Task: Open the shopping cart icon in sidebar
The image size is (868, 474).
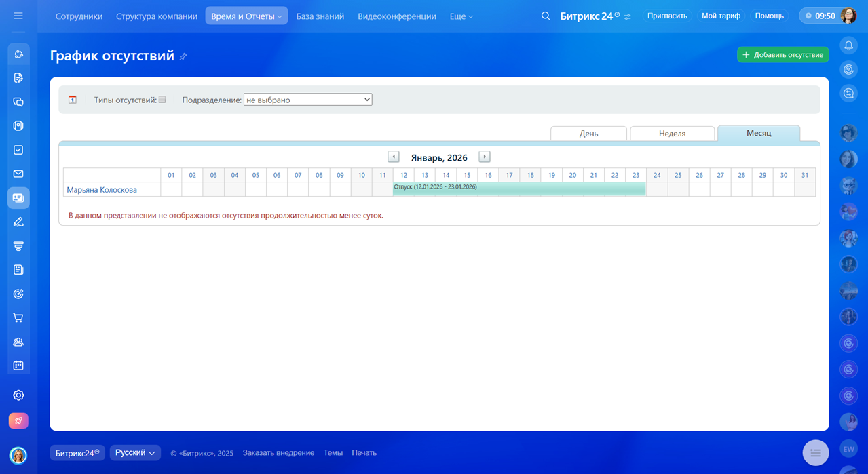Action: tap(18, 317)
